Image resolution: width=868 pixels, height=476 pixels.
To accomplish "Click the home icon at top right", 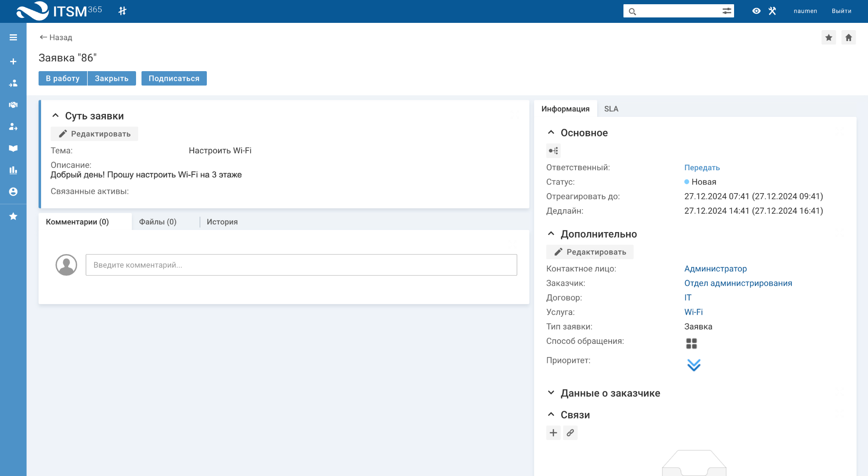I will 849,38.
